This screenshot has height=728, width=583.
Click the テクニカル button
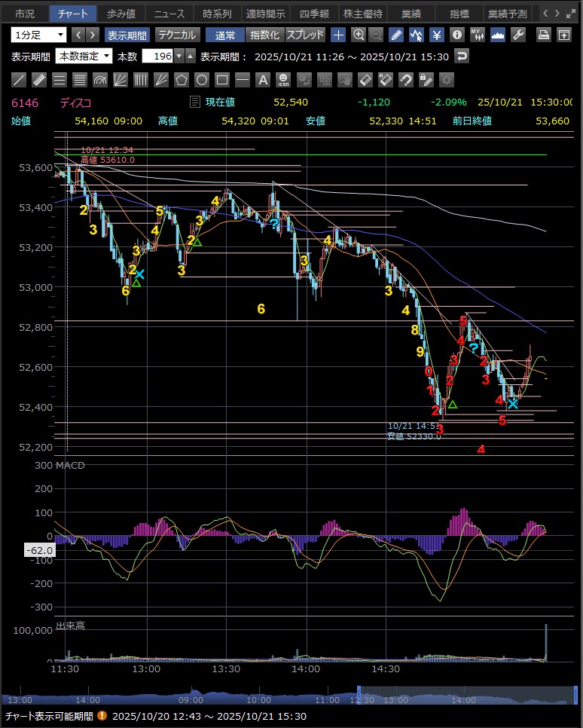[178, 35]
